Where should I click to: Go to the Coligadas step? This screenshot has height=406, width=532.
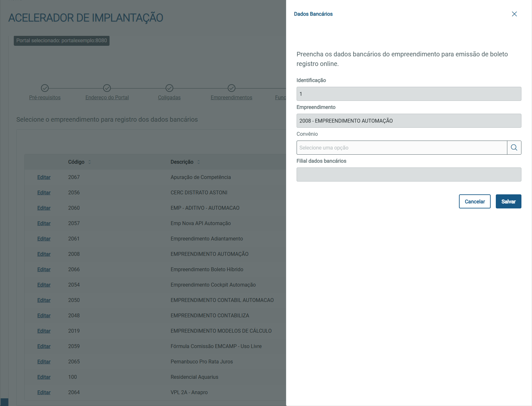pos(169,98)
